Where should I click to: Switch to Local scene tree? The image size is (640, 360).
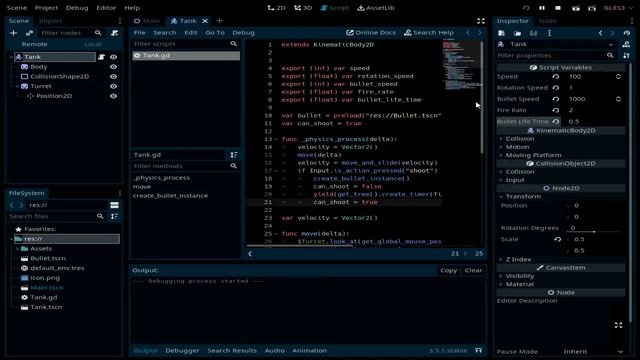[x=93, y=44]
